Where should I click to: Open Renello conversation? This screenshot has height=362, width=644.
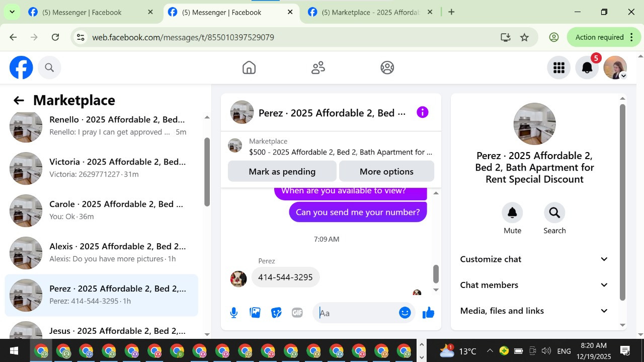102,126
